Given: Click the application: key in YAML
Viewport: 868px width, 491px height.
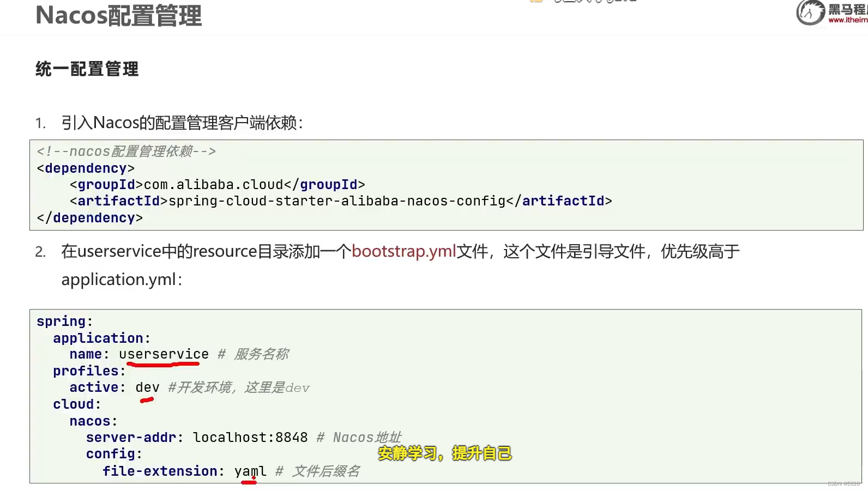Looking at the screenshot, I should [x=101, y=338].
